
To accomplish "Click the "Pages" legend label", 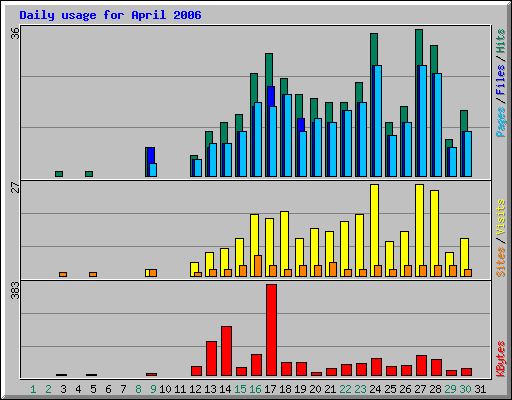I will (x=500, y=122).
